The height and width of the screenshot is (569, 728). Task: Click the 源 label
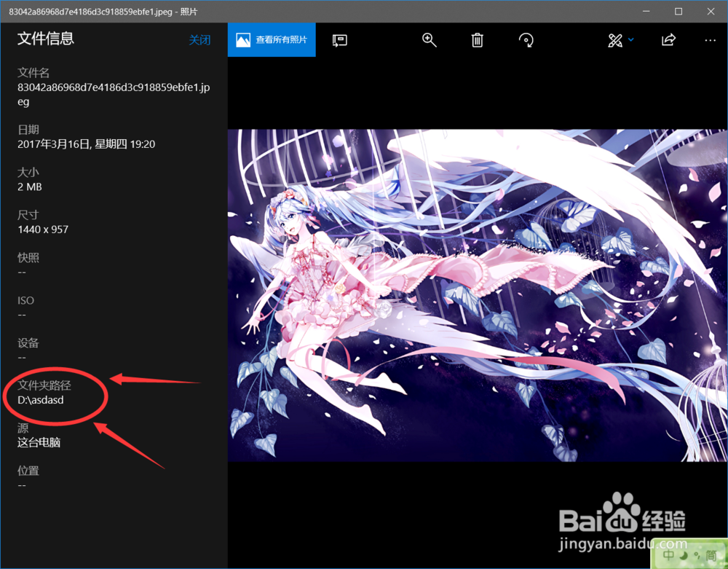[x=23, y=428]
